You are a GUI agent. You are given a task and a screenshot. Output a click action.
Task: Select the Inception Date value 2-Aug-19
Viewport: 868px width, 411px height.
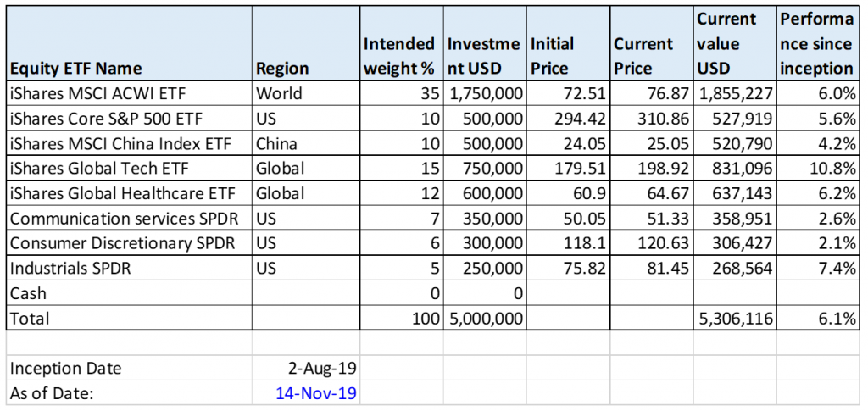[305, 368]
